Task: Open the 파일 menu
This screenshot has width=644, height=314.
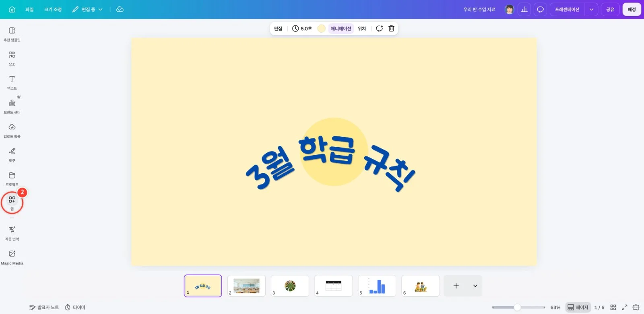Action: click(x=29, y=9)
